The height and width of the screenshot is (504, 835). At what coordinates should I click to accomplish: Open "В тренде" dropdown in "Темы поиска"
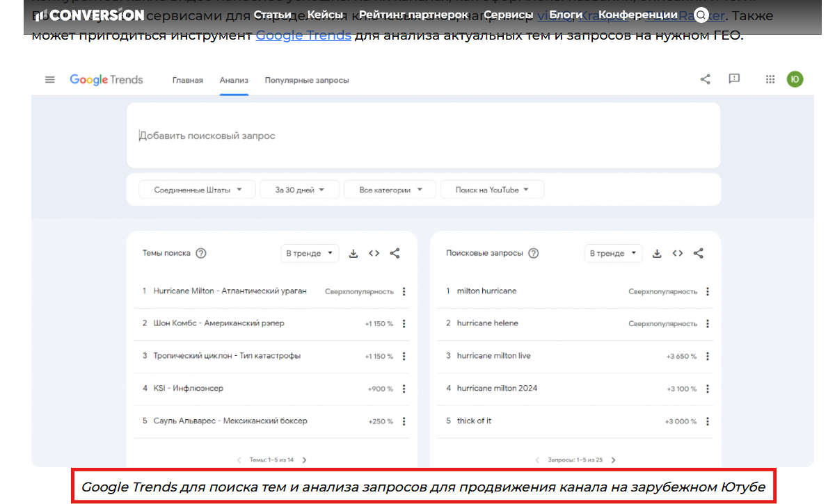[310, 254]
